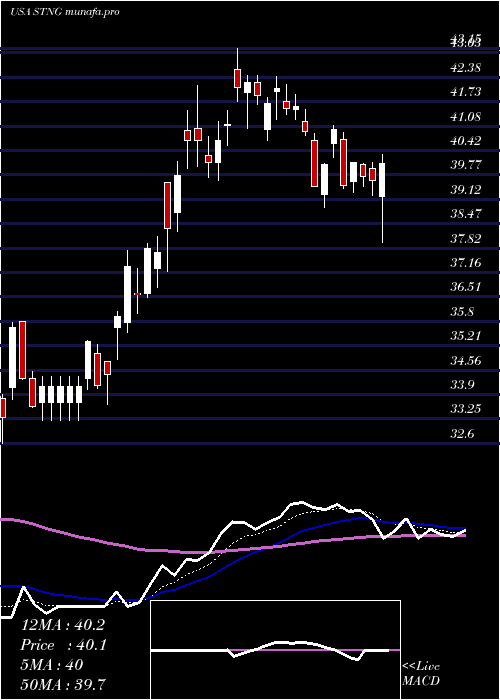Click the 37.16 price axis label

pyautogui.click(x=466, y=262)
